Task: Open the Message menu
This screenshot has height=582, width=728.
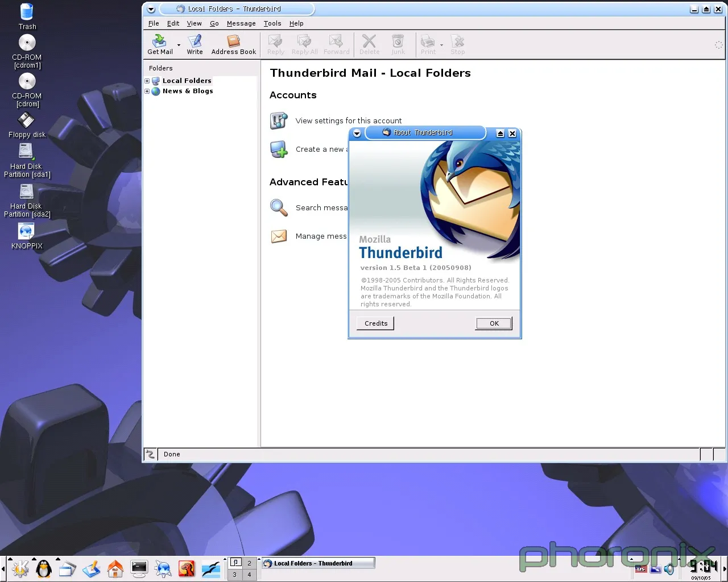Action: coord(241,23)
